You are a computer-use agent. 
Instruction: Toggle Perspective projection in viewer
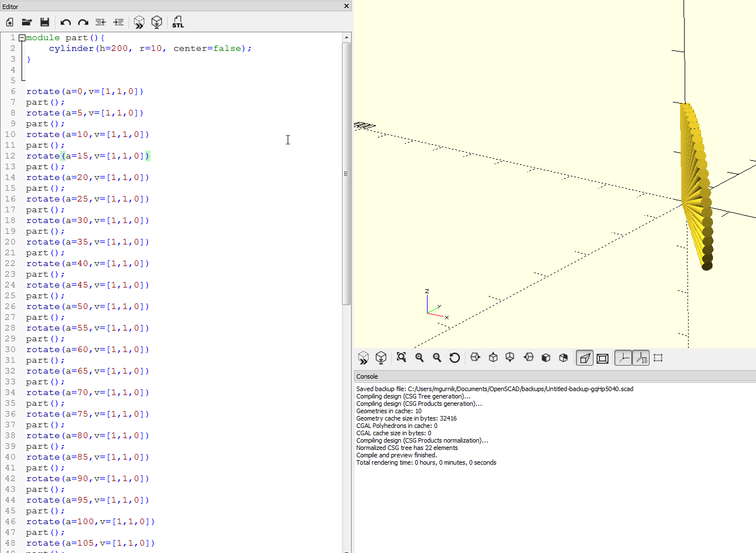[584, 358]
